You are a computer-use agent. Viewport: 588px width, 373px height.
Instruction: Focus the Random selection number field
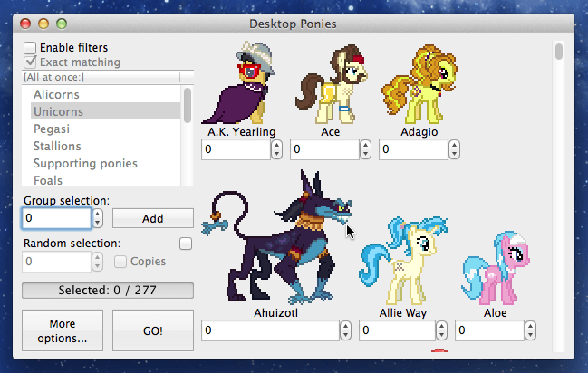click(x=56, y=262)
